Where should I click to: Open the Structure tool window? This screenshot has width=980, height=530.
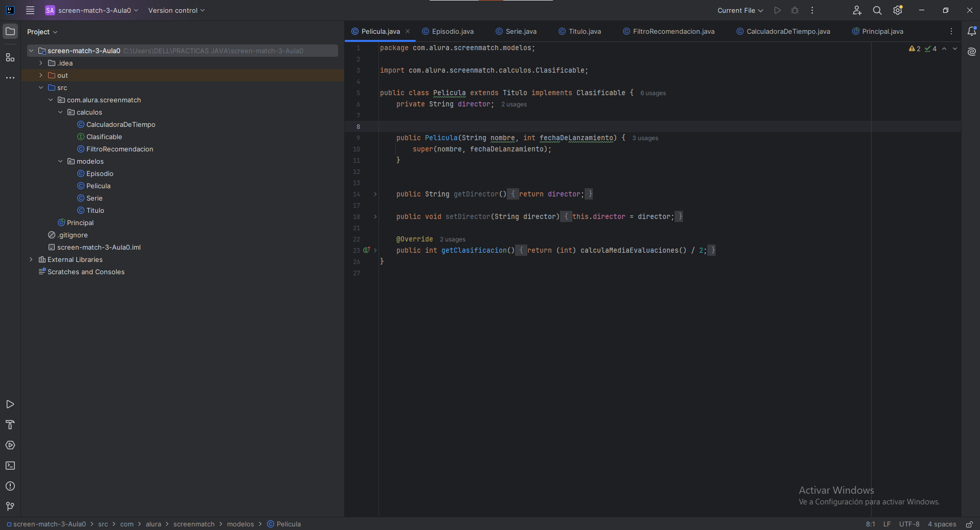click(x=10, y=57)
